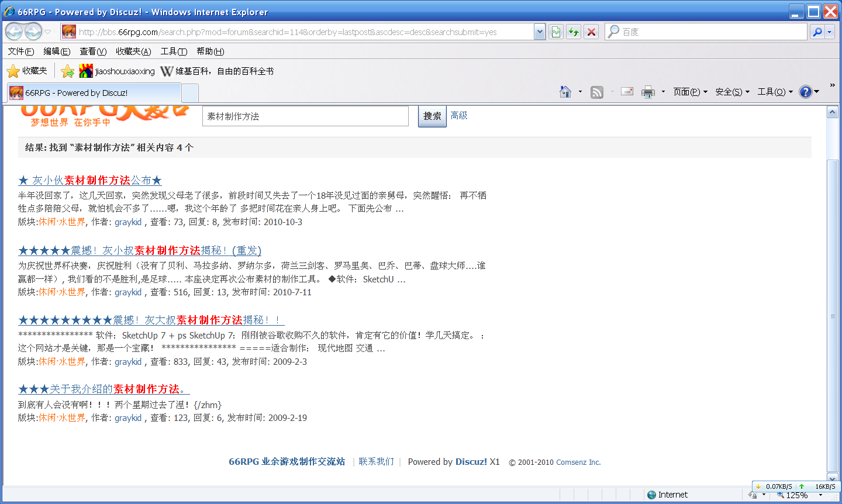Open the 编辑(E) menu

57,51
